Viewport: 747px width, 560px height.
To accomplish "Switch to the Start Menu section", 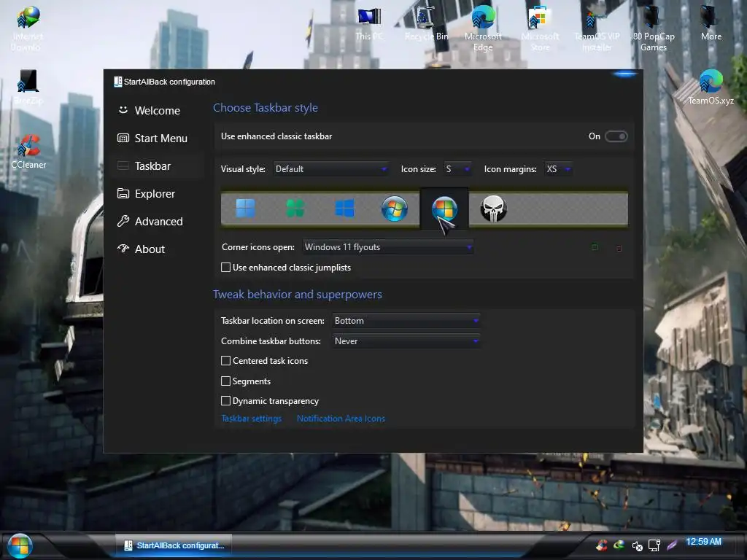I will pyautogui.click(x=158, y=138).
